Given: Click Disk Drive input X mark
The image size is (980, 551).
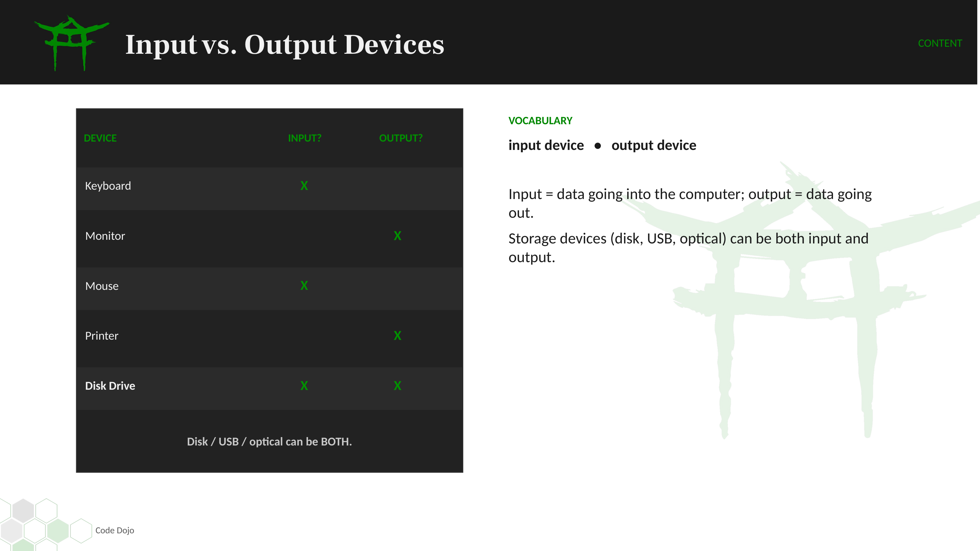Looking at the screenshot, I should click(304, 386).
